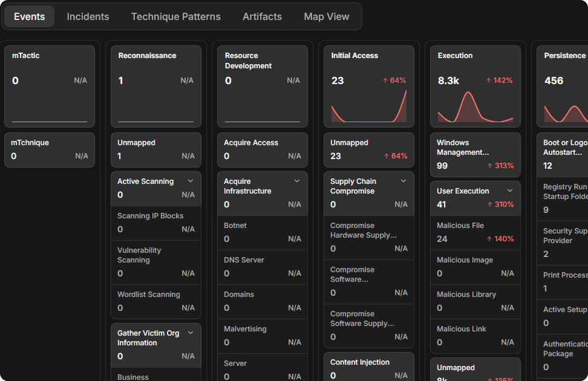Select the Artifacts tab

(262, 16)
